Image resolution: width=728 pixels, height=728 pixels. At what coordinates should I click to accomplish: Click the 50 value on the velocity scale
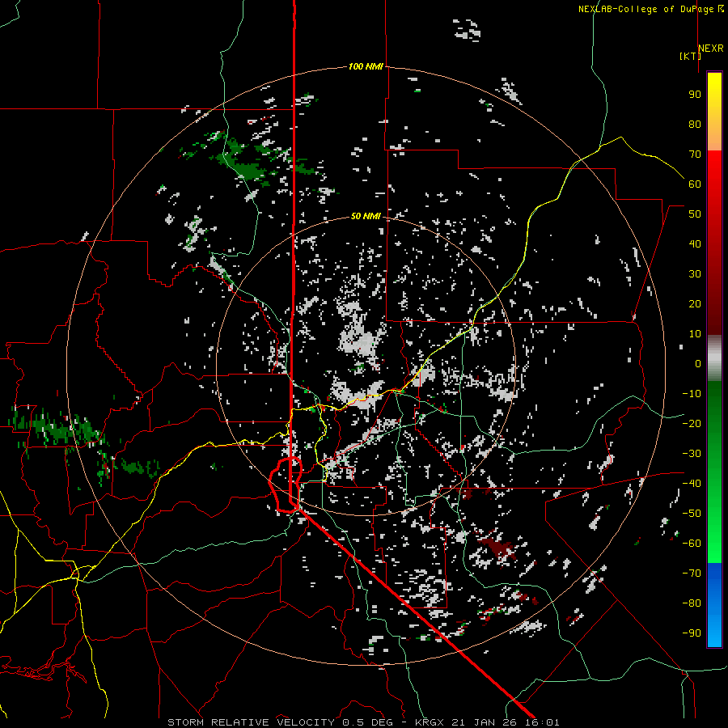pos(695,214)
